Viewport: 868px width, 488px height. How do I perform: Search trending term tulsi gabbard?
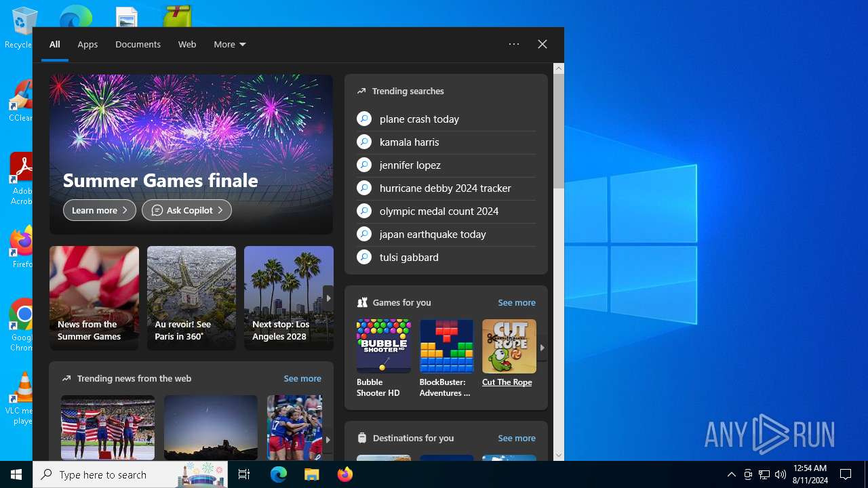(409, 257)
